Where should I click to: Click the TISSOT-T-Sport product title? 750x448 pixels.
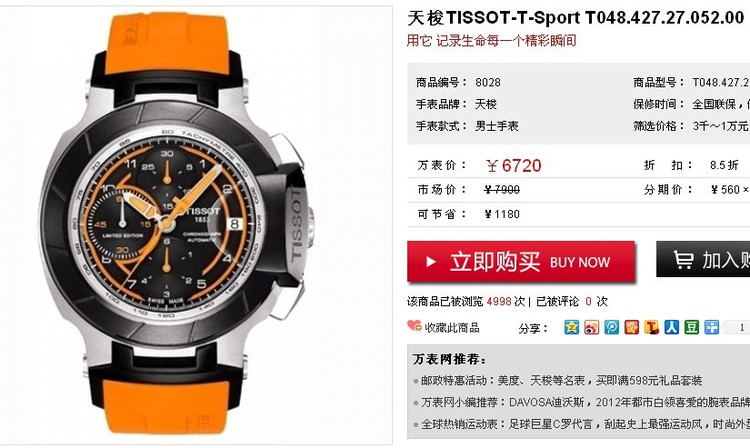(576, 18)
